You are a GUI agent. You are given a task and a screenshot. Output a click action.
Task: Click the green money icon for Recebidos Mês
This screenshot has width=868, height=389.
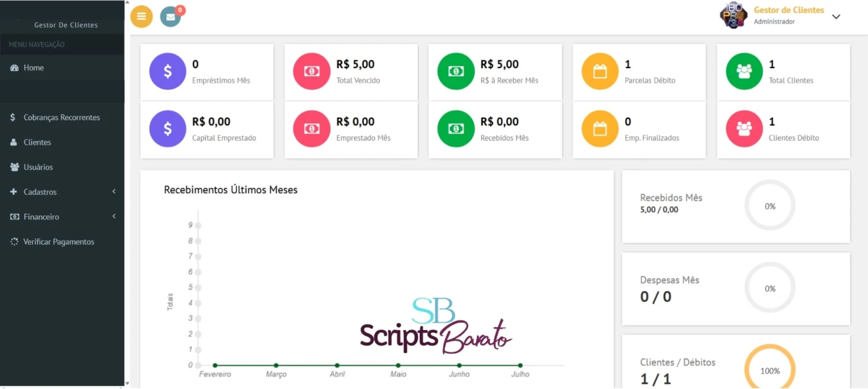456,129
